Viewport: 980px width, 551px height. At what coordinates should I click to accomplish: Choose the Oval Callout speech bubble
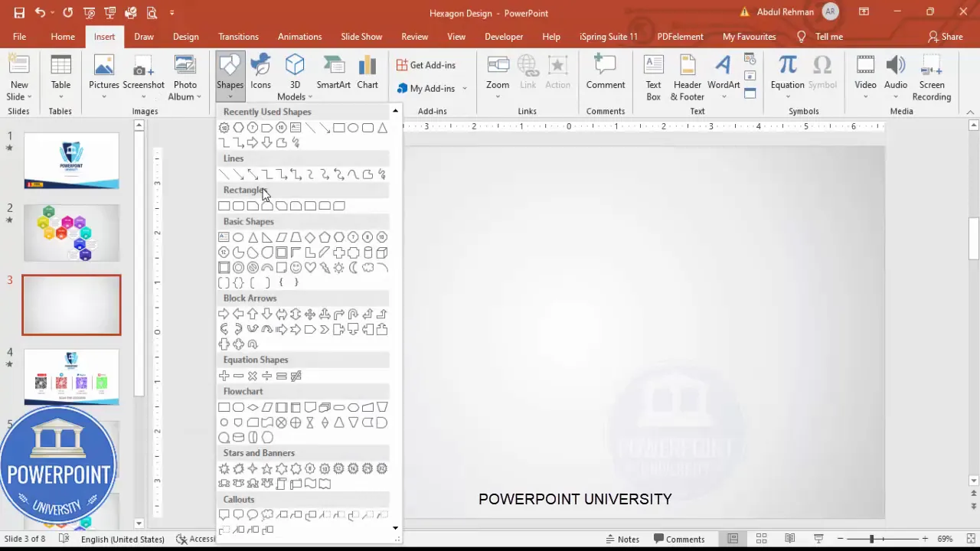point(253,515)
